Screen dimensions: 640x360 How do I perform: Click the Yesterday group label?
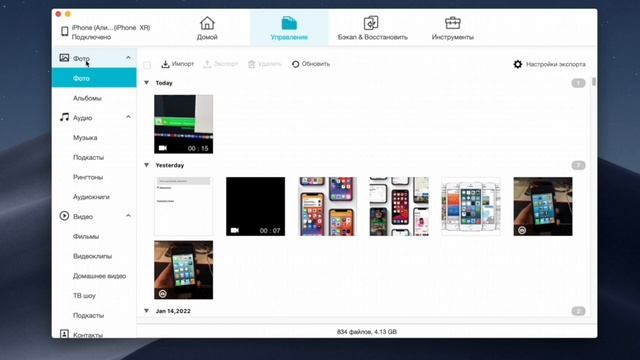click(x=169, y=165)
